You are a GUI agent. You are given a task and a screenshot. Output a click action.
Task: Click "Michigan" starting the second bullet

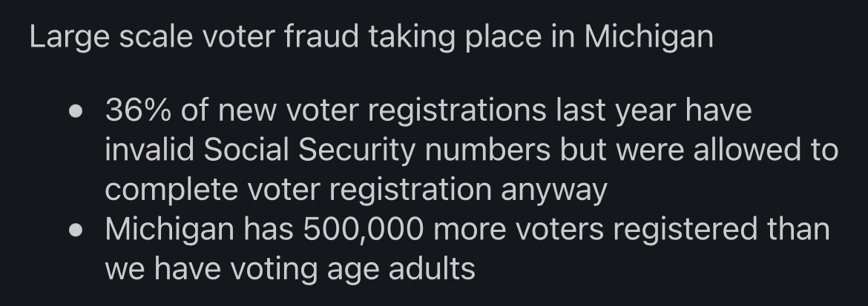pyautogui.click(x=169, y=229)
